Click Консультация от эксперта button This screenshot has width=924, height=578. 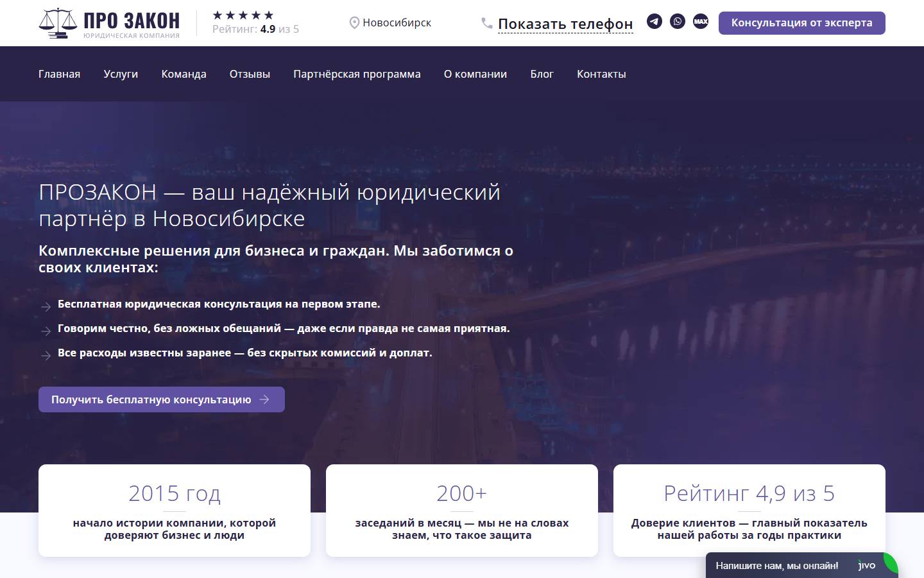[x=802, y=23]
